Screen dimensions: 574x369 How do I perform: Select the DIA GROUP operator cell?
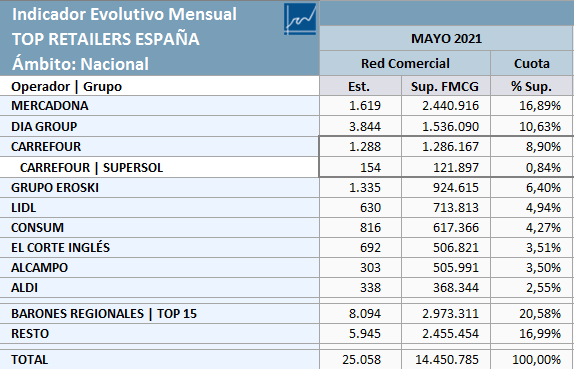coord(159,126)
